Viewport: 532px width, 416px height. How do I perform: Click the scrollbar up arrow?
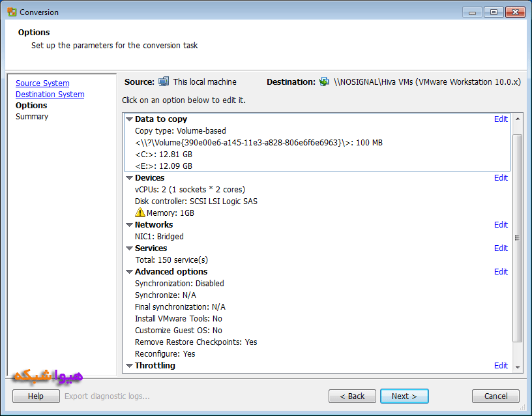click(x=518, y=119)
